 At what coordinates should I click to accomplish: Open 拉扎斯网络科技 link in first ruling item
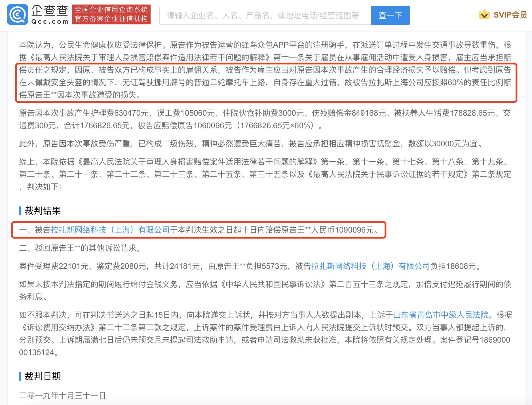click(110, 230)
